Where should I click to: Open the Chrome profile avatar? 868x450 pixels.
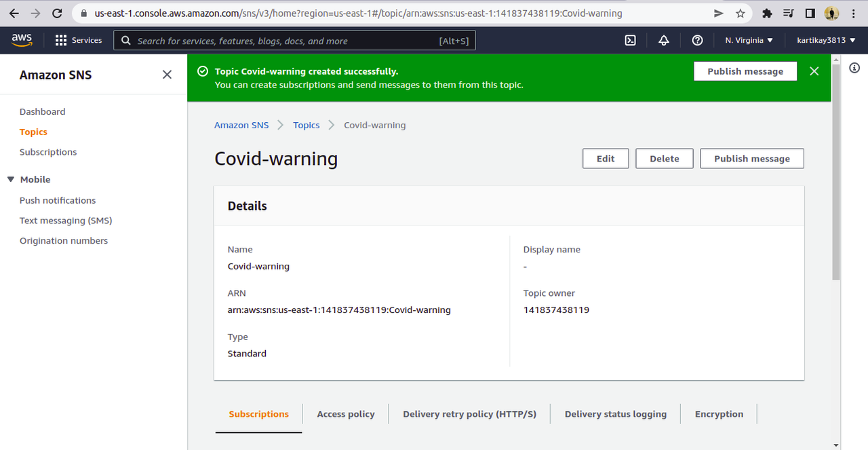pyautogui.click(x=831, y=13)
